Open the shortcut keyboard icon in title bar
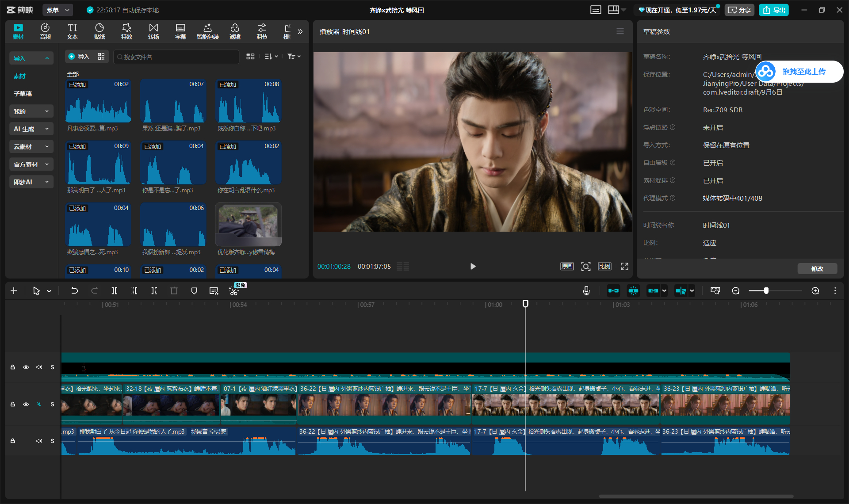The width and height of the screenshot is (849, 504). [596, 10]
